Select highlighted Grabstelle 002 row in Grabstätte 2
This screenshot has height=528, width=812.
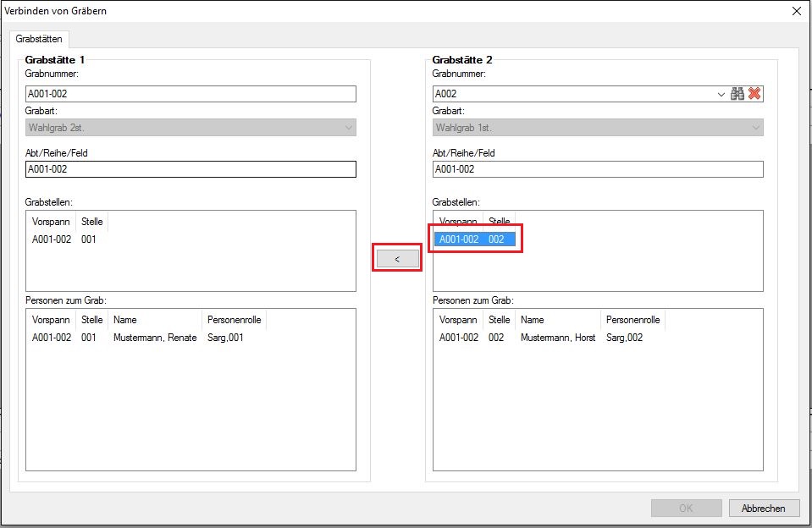pyautogui.click(x=473, y=239)
